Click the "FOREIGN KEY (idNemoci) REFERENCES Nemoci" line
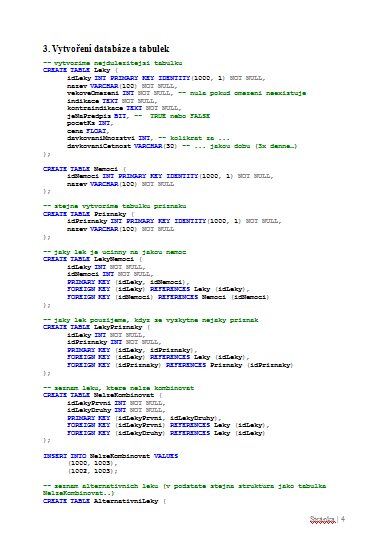Viewport: 390px width, 545px height. pos(168,297)
